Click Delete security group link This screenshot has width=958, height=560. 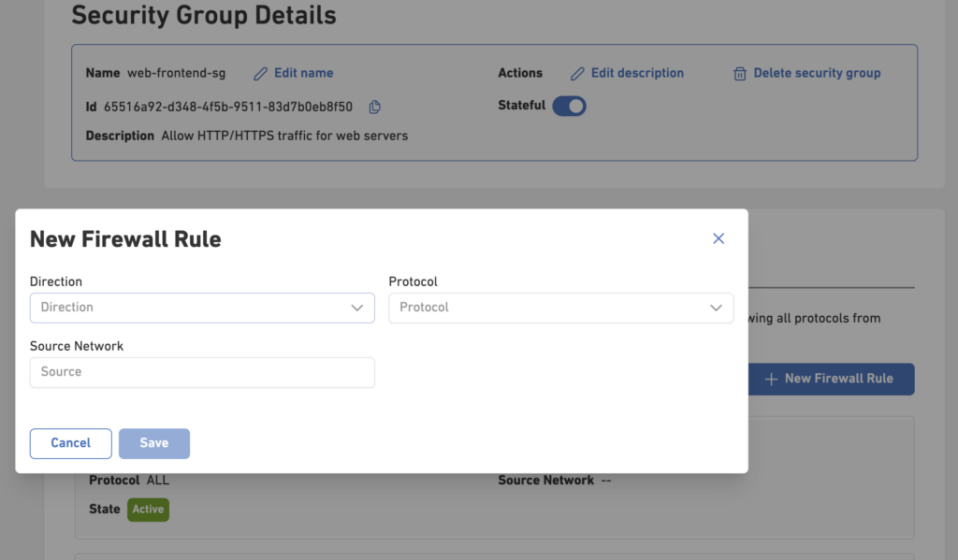pos(807,73)
